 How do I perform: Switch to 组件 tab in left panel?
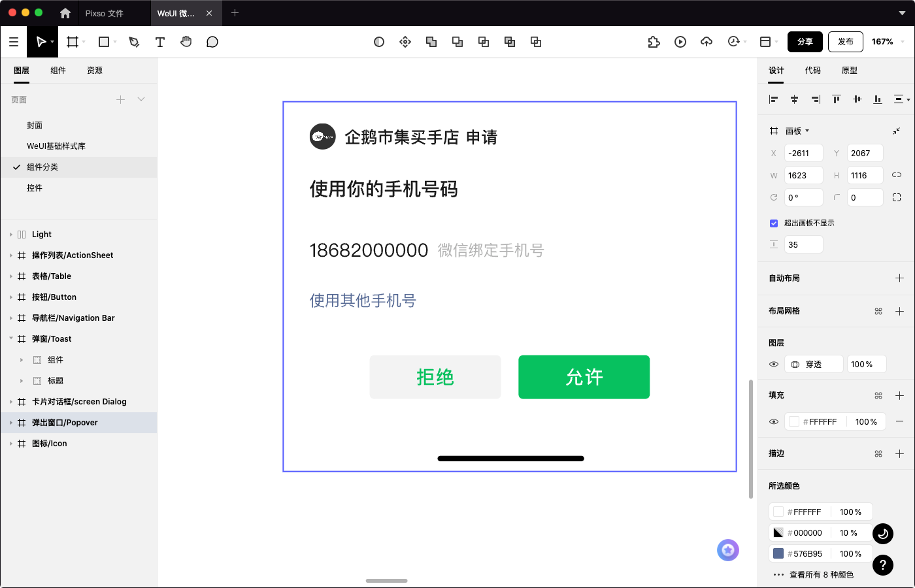tap(58, 71)
